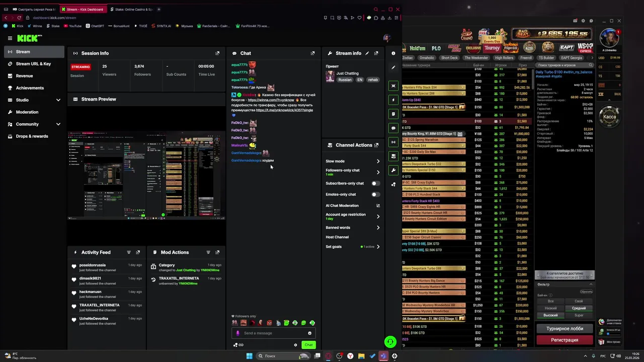Open the Kick hamburger menu icon

click(10, 38)
